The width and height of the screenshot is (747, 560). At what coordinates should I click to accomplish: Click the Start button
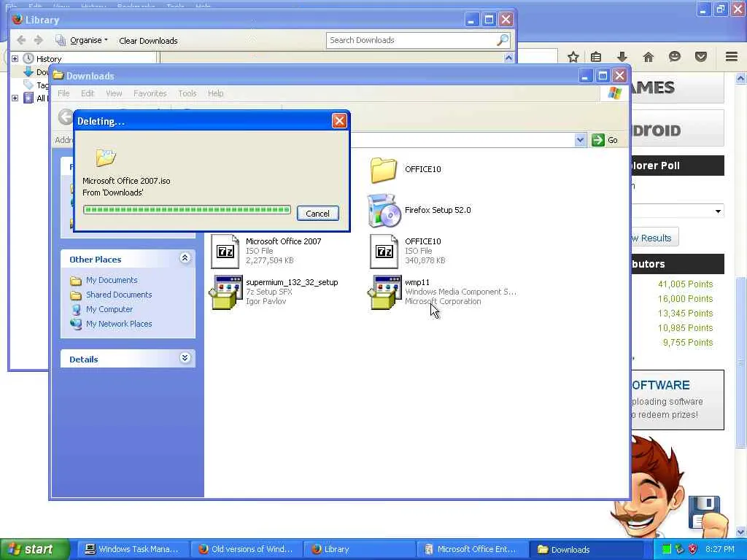[34, 549]
